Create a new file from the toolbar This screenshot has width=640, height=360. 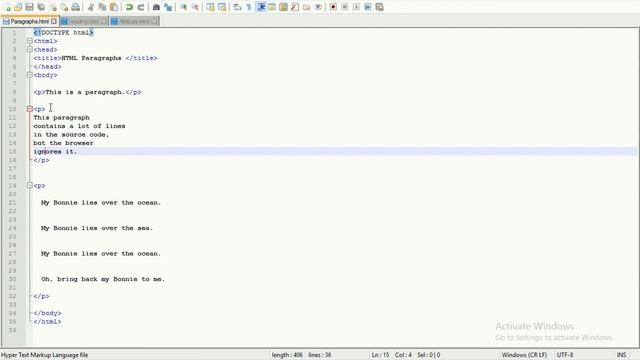7,7
